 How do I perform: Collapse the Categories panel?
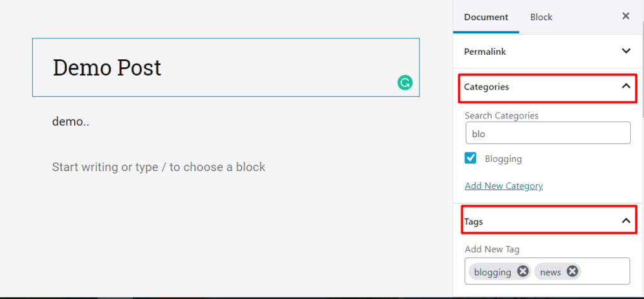point(626,86)
